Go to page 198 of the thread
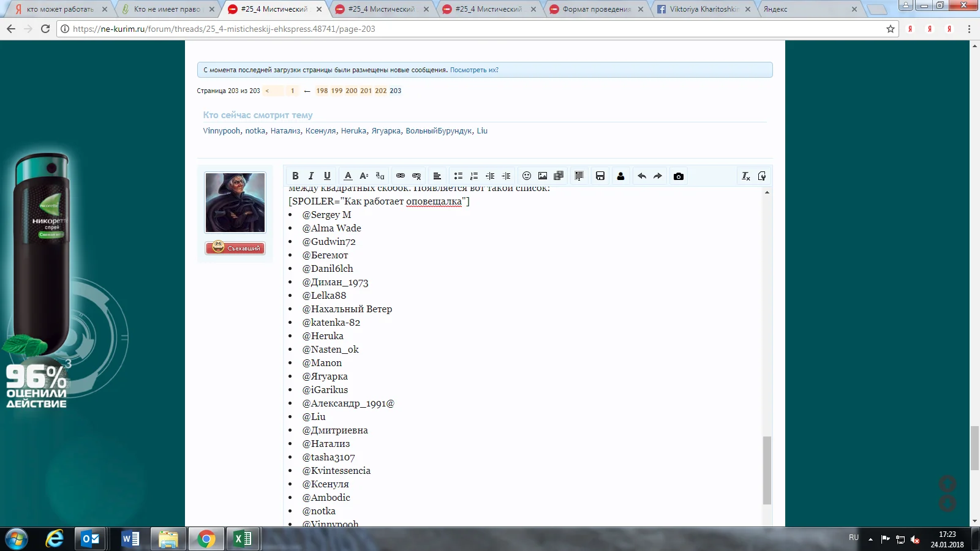Image resolution: width=980 pixels, height=551 pixels. [x=322, y=91]
